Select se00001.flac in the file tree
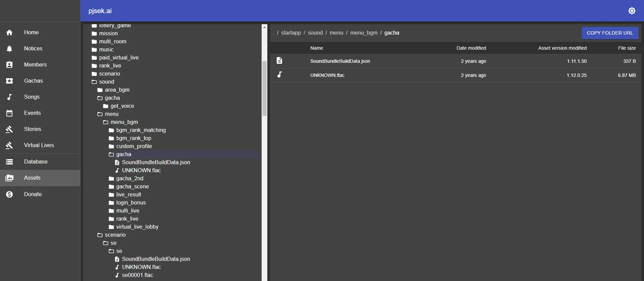 tap(138, 275)
